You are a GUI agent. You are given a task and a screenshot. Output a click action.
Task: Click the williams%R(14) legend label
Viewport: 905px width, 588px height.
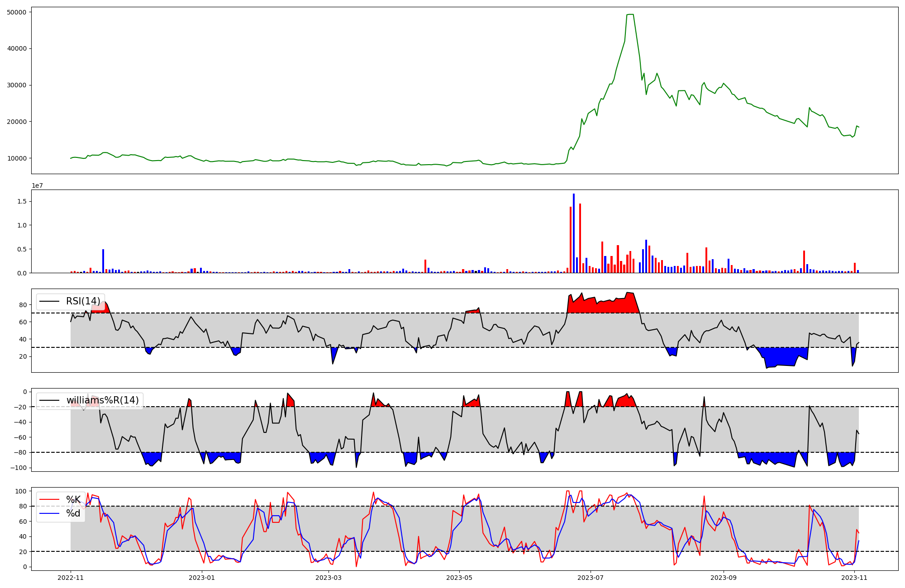tap(102, 400)
